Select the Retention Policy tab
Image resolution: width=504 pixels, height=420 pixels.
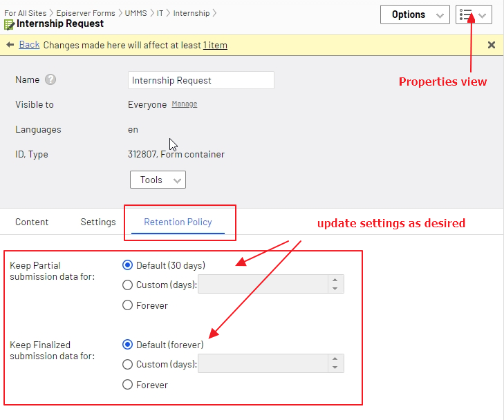178,222
